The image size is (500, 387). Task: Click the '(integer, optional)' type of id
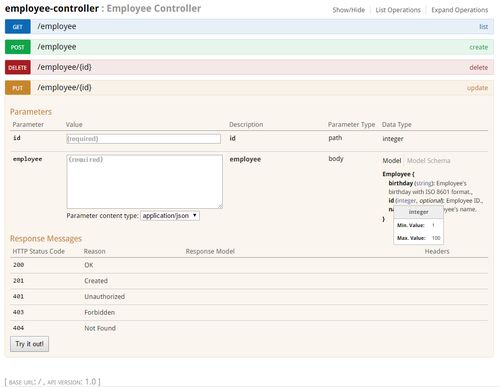420,201
